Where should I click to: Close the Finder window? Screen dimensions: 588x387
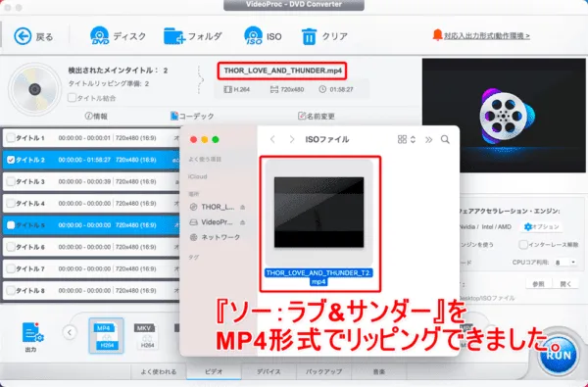(193, 139)
